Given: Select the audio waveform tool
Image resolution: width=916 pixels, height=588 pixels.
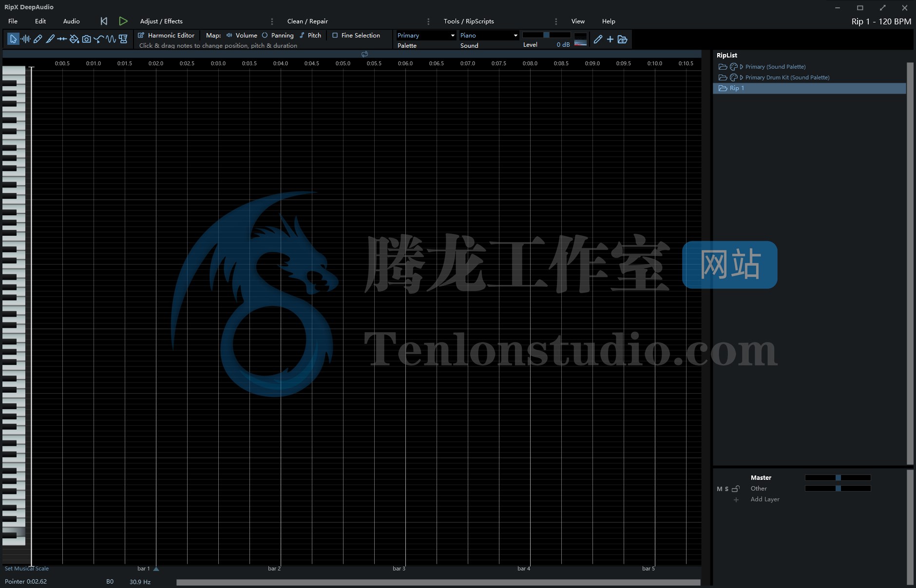Looking at the screenshot, I should [x=25, y=39].
